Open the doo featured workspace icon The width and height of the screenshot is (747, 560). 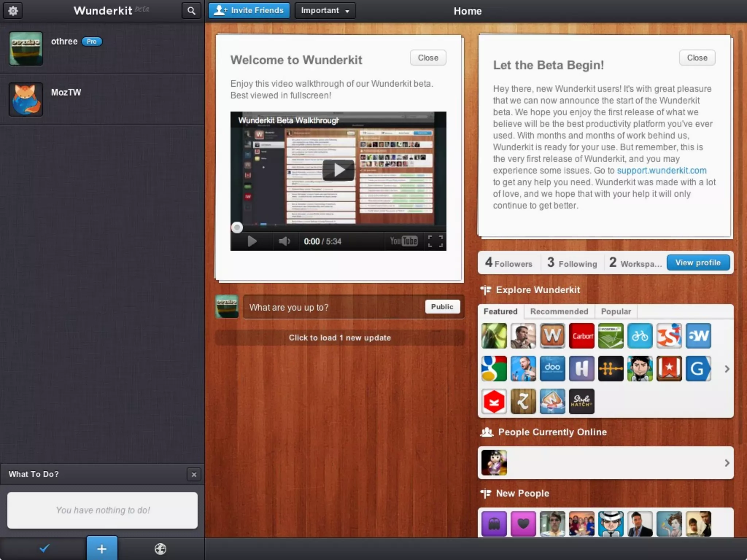point(552,369)
